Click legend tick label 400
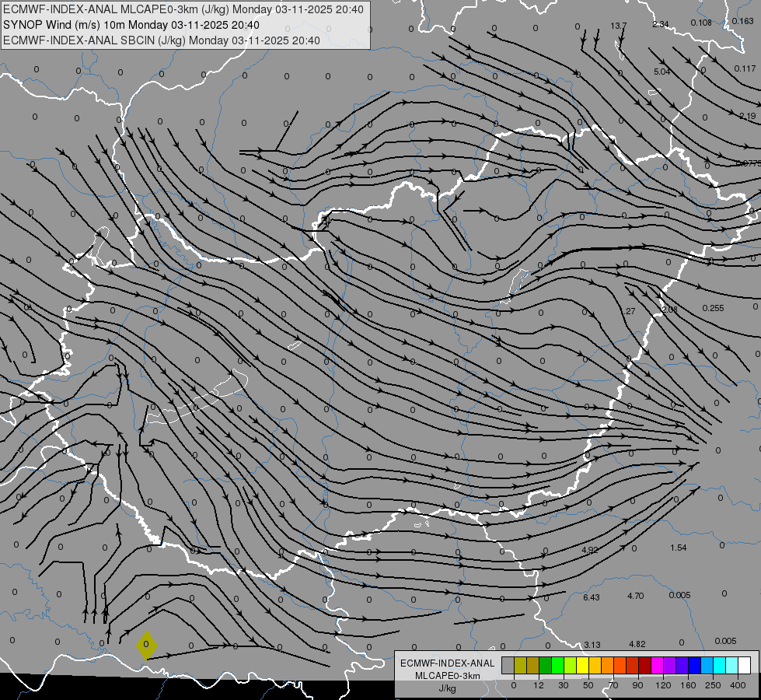 pyautogui.click(x=738, y=685)
